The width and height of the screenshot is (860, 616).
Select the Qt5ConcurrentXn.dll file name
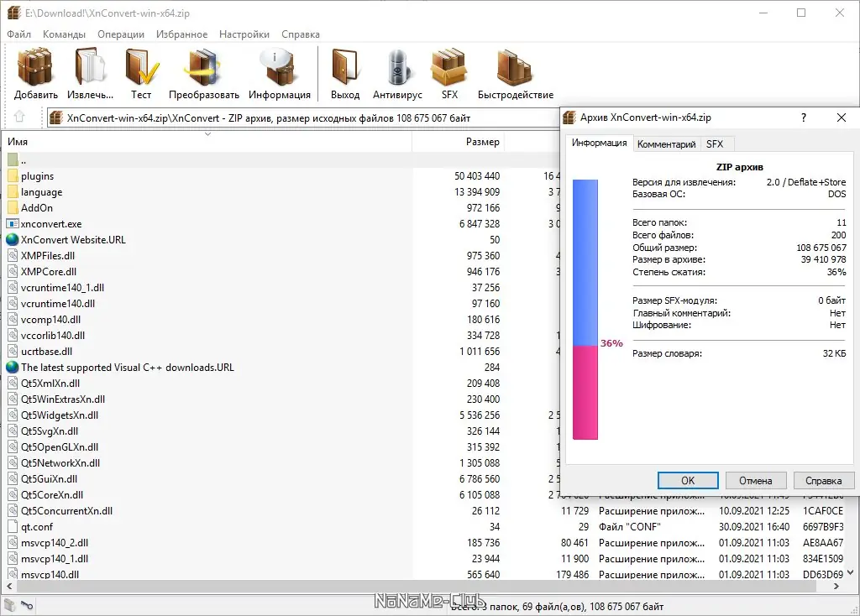click(67, 511)
